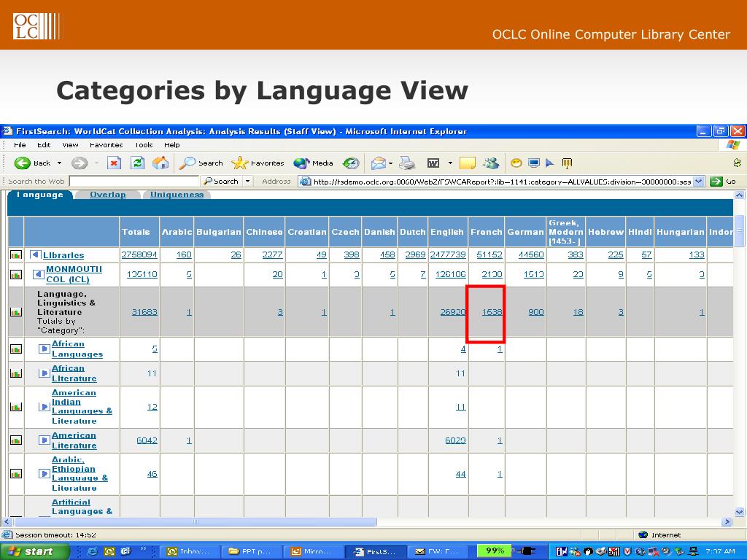
Task: Open the MONMOUTH COL (ICL) link
Action: 74,274
